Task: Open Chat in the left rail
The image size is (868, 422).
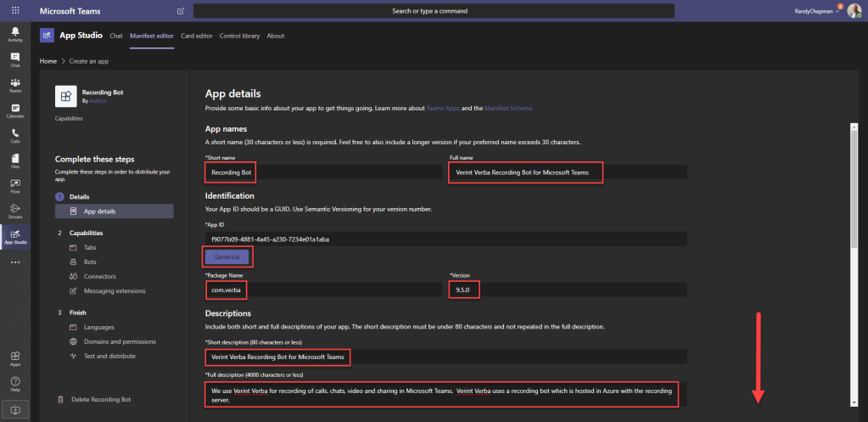Action: (15, 59)
